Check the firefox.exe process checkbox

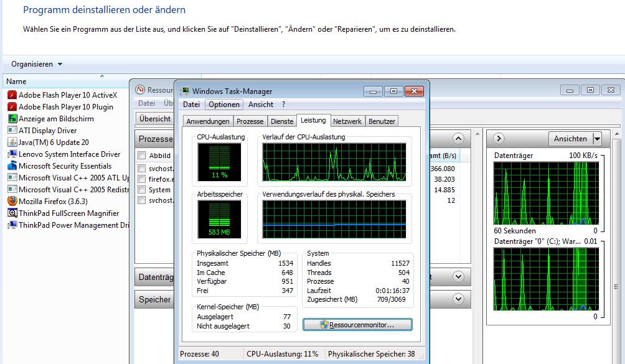point(141,179)
